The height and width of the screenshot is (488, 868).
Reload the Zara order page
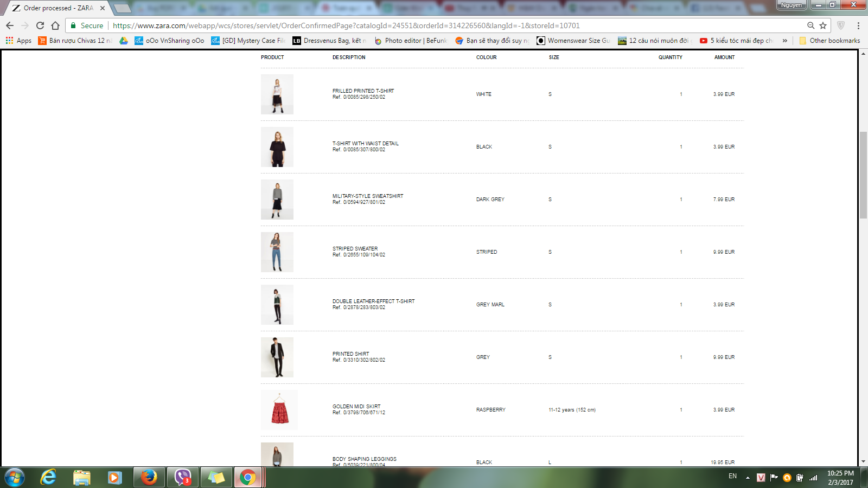[x=40, y=25]
